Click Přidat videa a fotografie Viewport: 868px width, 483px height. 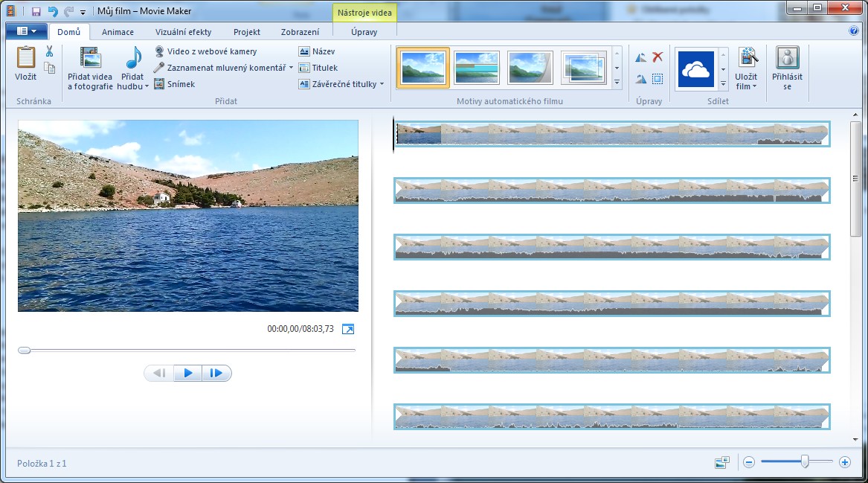[x=90, y=68]
